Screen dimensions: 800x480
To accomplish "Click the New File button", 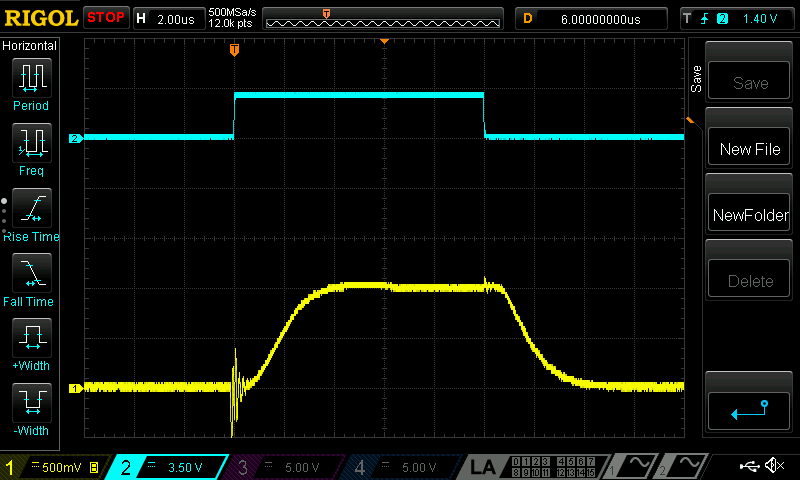I will (x=749, y=146).
